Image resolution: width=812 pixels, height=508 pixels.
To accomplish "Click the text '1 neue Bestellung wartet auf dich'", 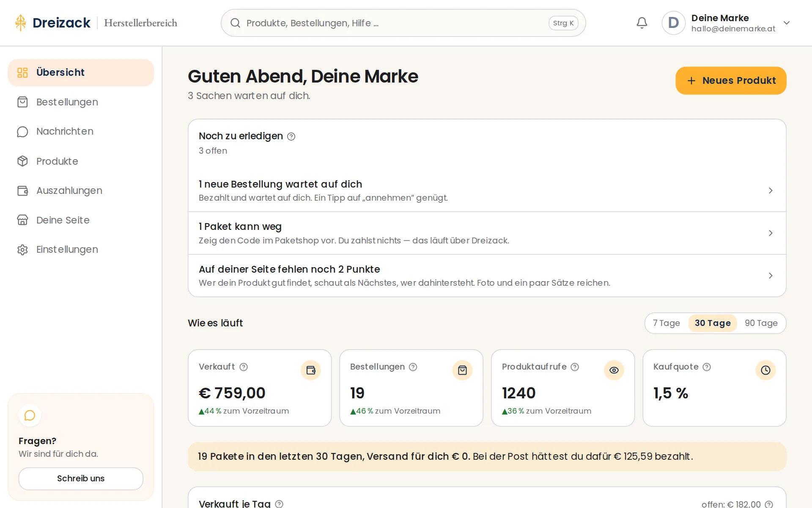I will [x=280, y=184].
